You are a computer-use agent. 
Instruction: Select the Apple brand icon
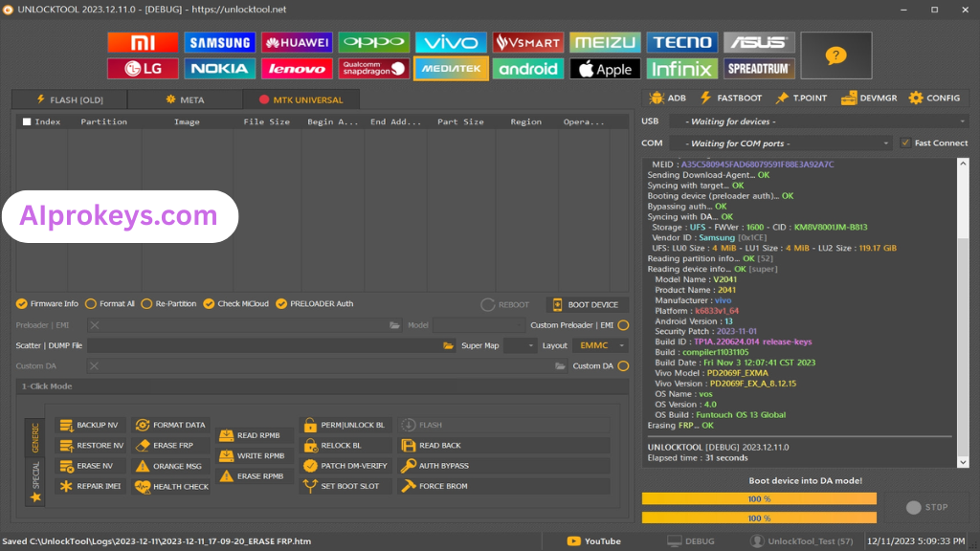(605, 68)
